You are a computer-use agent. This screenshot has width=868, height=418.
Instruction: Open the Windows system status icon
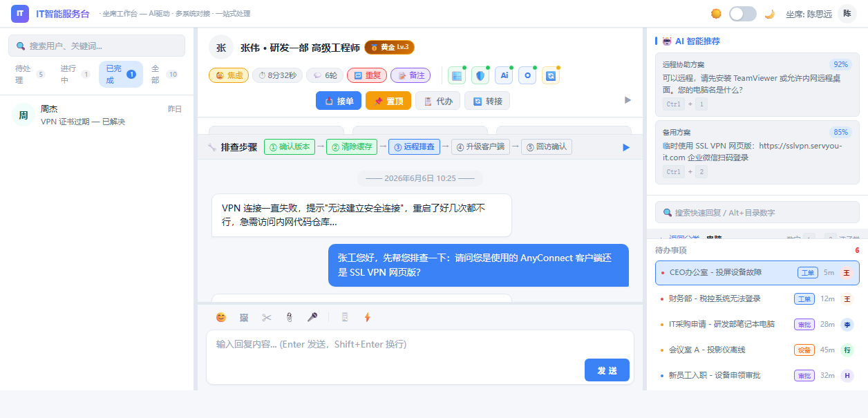pyautogui.click(x=457, y=75)
